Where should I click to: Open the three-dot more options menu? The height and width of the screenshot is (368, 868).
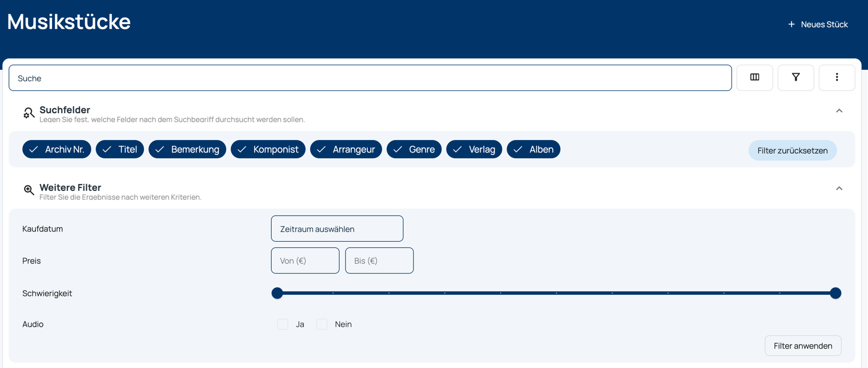(837, 78)
